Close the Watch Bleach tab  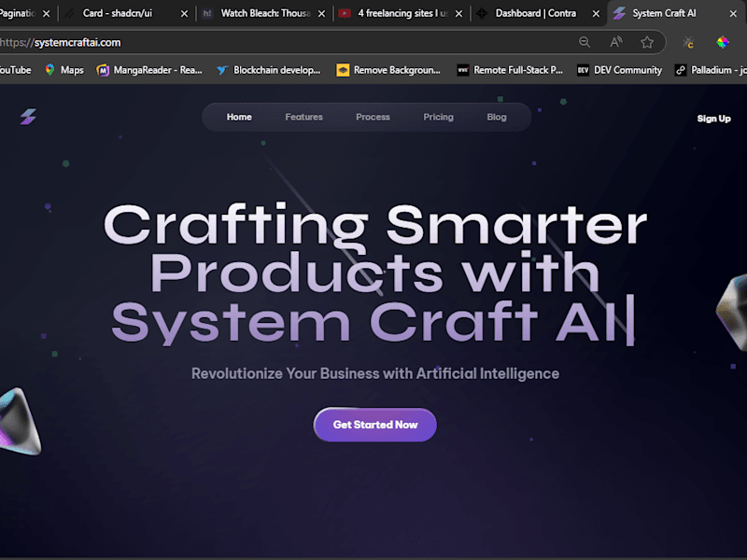tap(321, 14)
